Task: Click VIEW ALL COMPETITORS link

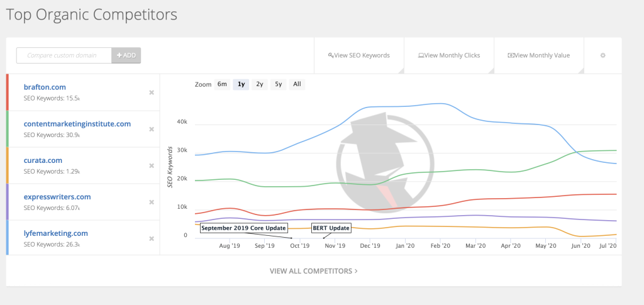Action: click(313, 271)
